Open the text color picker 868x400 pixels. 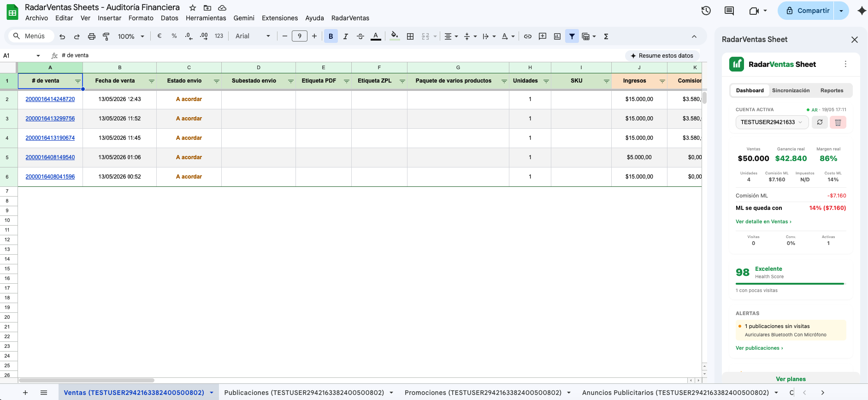pos(376,36)
